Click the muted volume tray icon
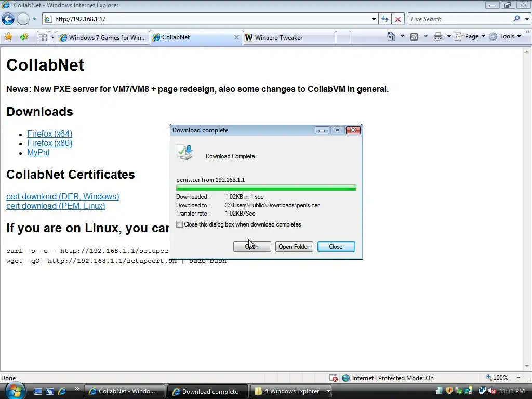 click(491, 391)
